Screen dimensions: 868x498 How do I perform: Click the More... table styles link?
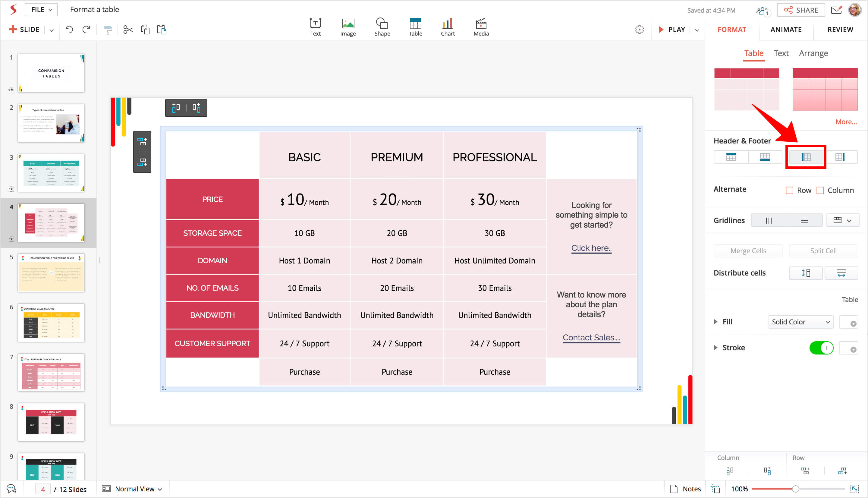[846, 122]
